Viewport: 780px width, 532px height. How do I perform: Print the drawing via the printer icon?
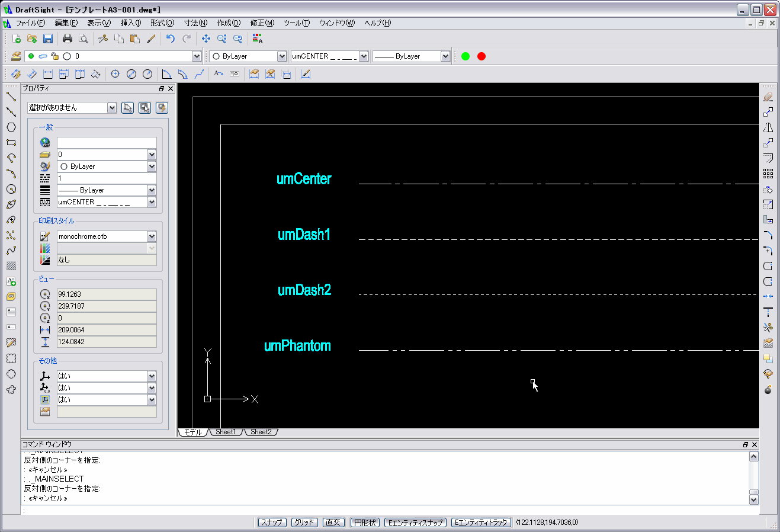(68, 39)
